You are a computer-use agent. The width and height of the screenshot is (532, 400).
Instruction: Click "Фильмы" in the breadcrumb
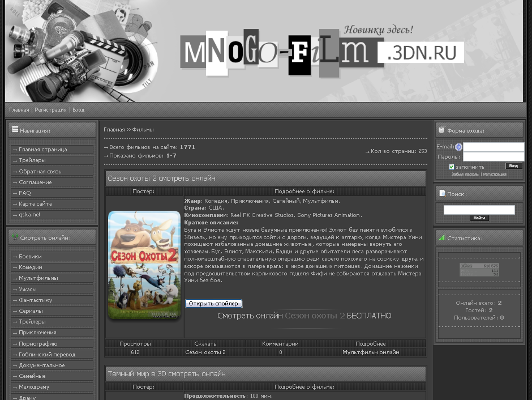tap(143, 130)
